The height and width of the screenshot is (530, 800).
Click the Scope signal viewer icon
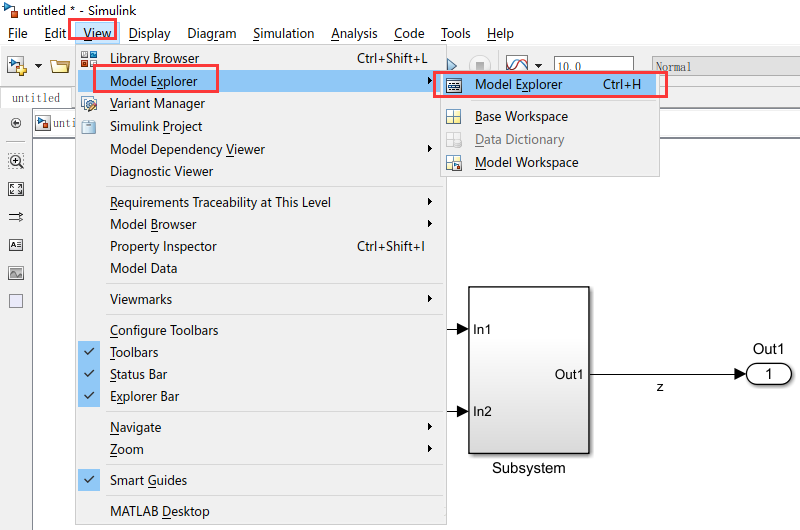tap(517, 64)
